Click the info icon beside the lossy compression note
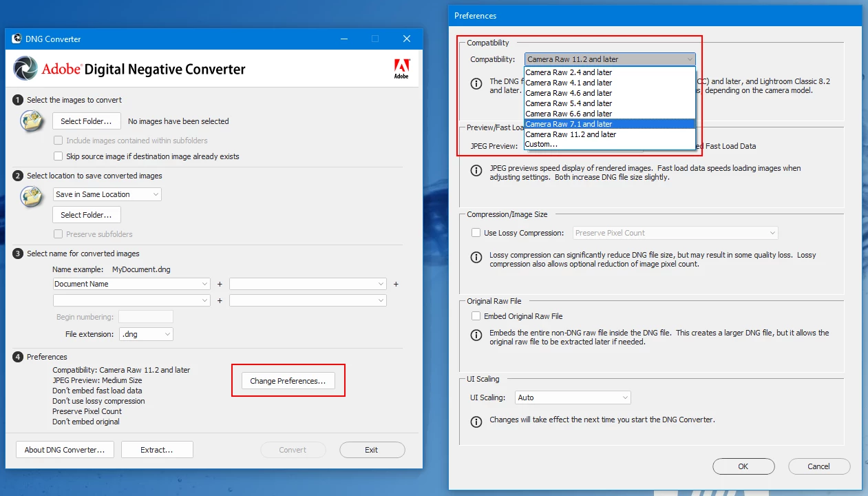The image size is (868, 496). [476, 257]
